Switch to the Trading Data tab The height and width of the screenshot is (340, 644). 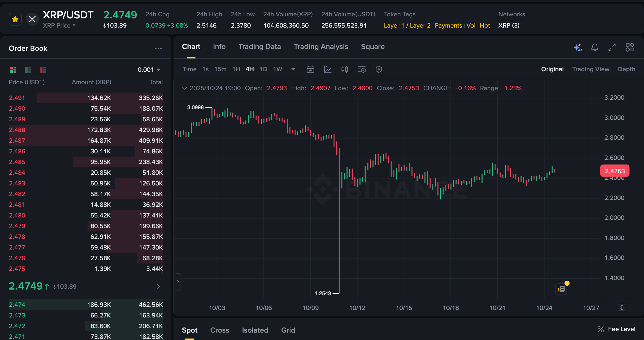pyautogui.click(x=260, y=47)
